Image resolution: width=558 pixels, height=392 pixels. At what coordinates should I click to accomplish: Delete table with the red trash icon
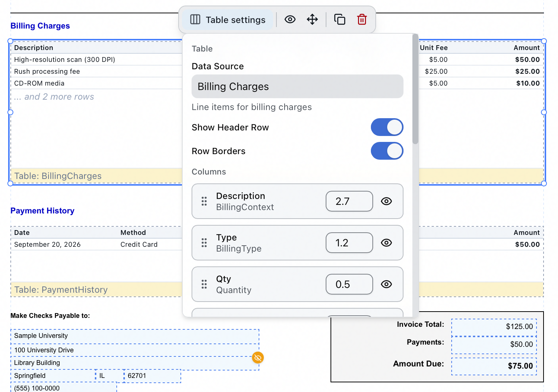[x=362, y=19]
